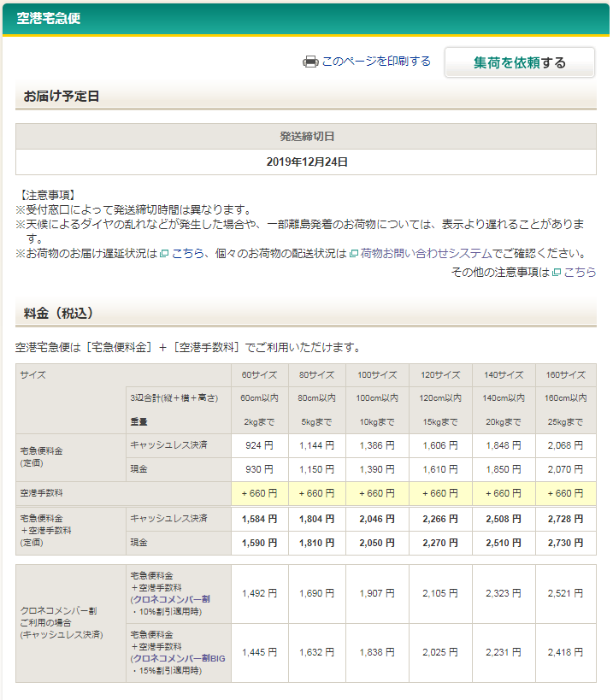613x700 pixels.
Task: Click the 1,584 円 total price cell
Action: pos(259,519)
